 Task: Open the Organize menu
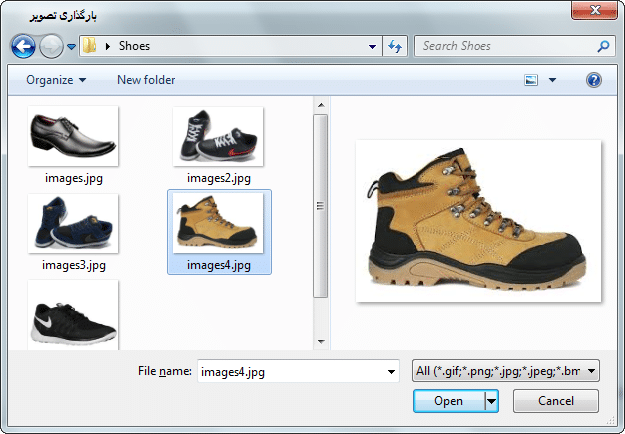[56, 80]
